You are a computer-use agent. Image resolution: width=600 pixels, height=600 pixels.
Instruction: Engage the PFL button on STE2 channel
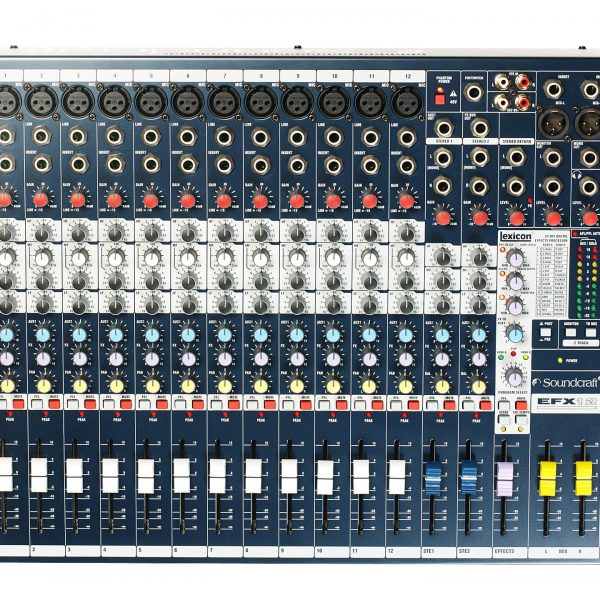tap(467, 404)
